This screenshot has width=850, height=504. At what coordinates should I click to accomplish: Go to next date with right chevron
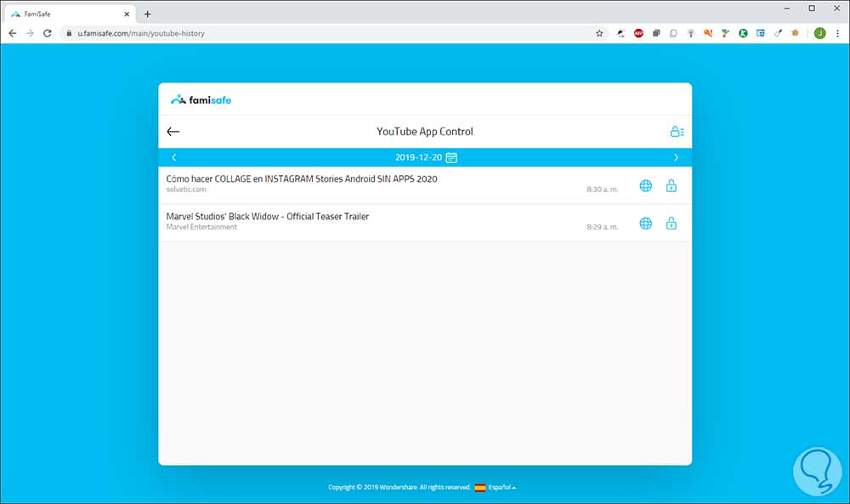click(x=676, y=158)
